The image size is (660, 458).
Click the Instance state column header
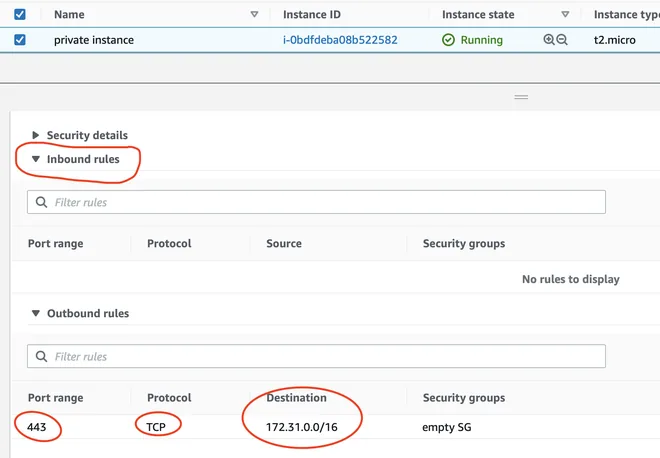click(478, 14)
